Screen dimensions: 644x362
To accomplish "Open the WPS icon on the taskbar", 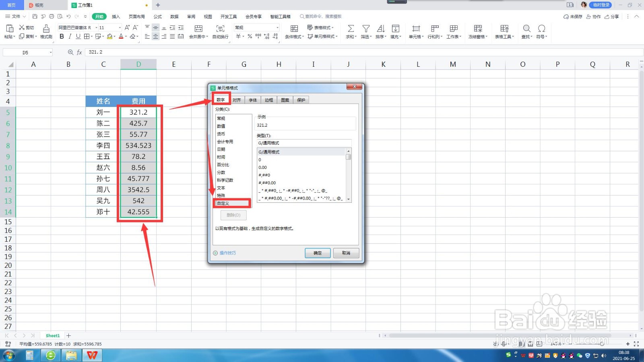I will pos(92,356).
